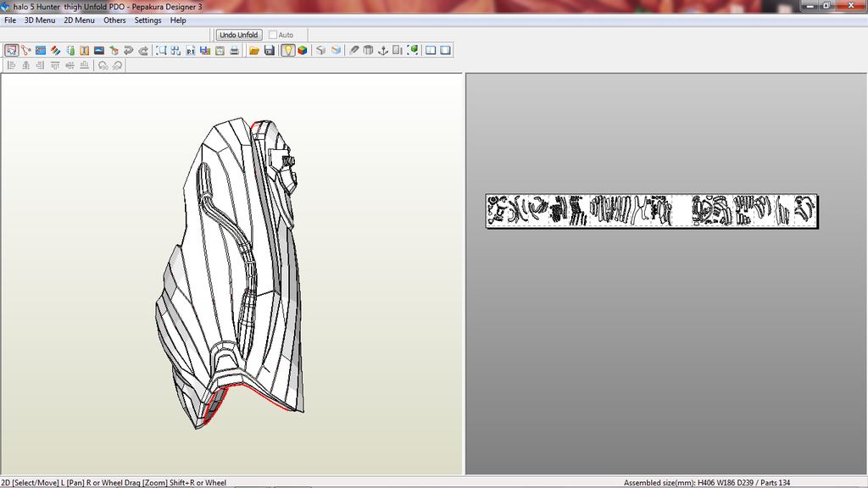
Task: Click the anchor icon in toolbar
Action: [382, 51]
